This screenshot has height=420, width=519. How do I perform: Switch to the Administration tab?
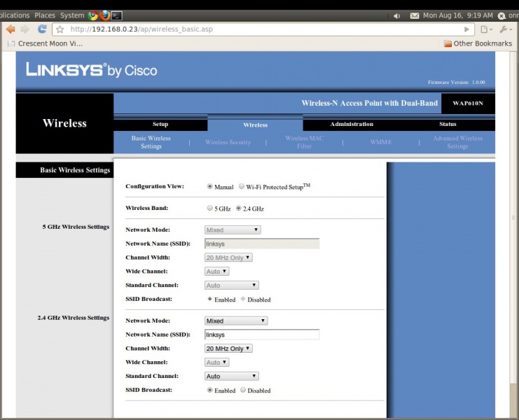click(x=352, y=124)
